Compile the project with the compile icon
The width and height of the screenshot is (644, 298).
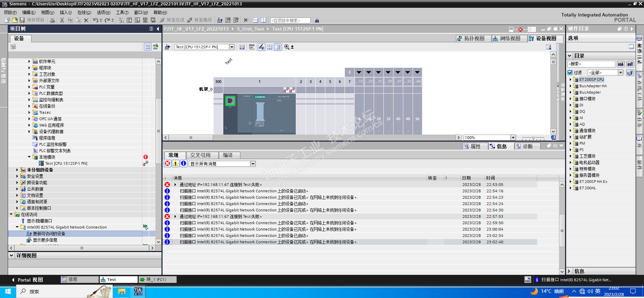121,20
